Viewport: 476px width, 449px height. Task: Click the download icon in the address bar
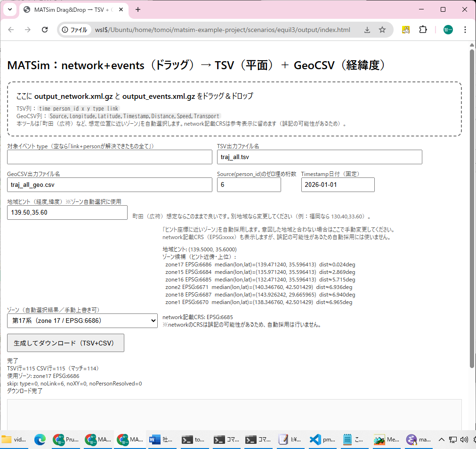(x=367, y=30)
